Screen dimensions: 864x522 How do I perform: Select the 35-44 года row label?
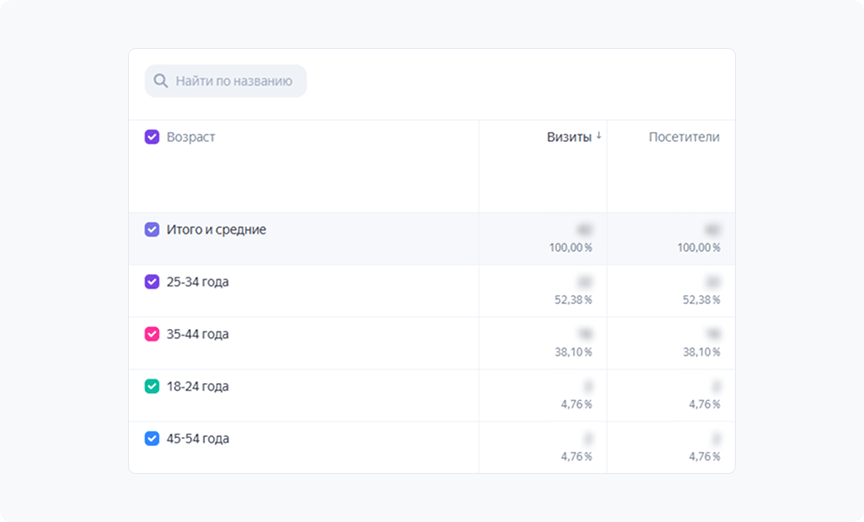tap(198, 334)
